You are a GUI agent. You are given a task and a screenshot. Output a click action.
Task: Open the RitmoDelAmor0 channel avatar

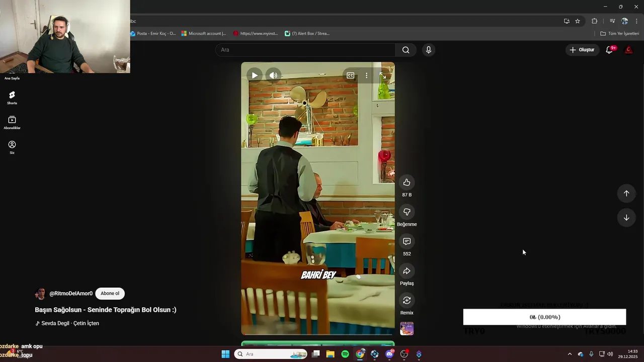click(41, 294)
